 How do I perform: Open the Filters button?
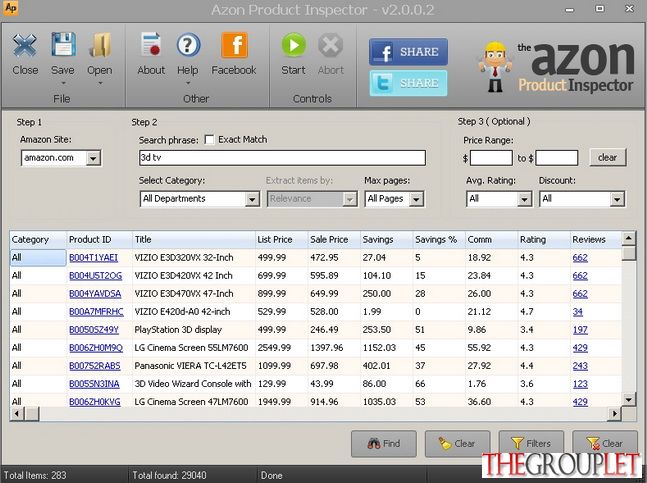click(x=531, y=444)
